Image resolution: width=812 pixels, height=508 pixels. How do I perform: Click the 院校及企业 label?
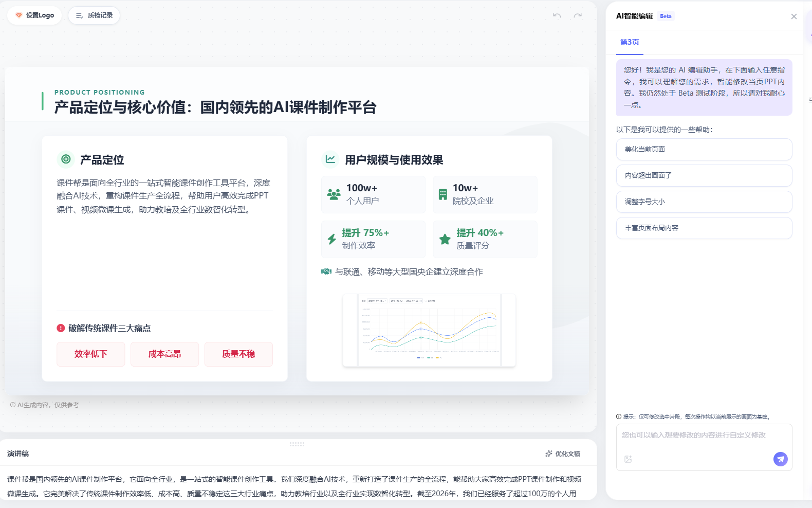point(473,201)
